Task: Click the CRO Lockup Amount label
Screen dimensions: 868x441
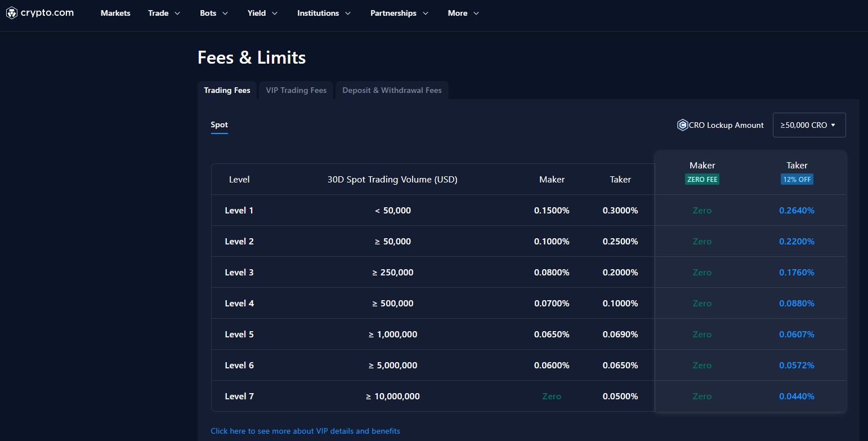Action: click(726, 125)
